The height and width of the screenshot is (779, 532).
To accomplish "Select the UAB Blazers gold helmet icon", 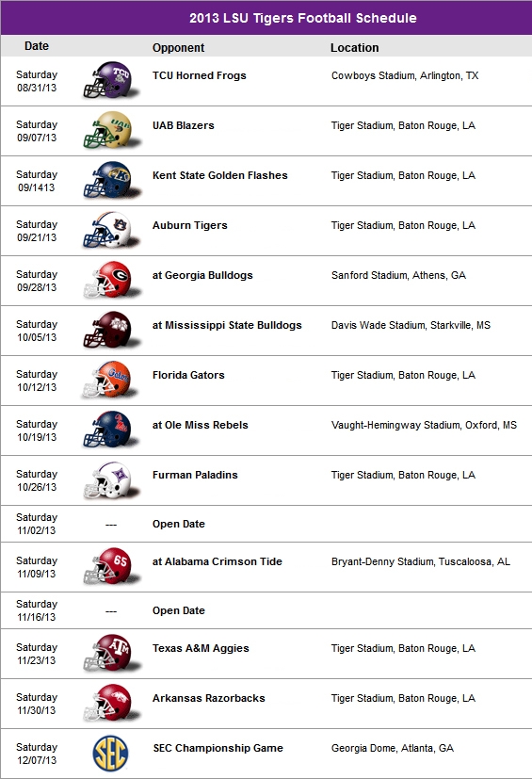I will [x=110, y=130].
